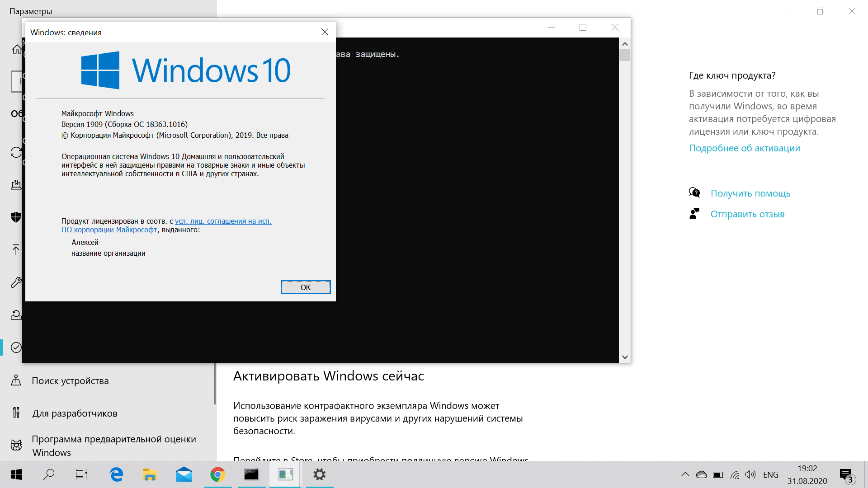Click the console window's scroll up arrow

pyautogui.click(x=625, y=44)
